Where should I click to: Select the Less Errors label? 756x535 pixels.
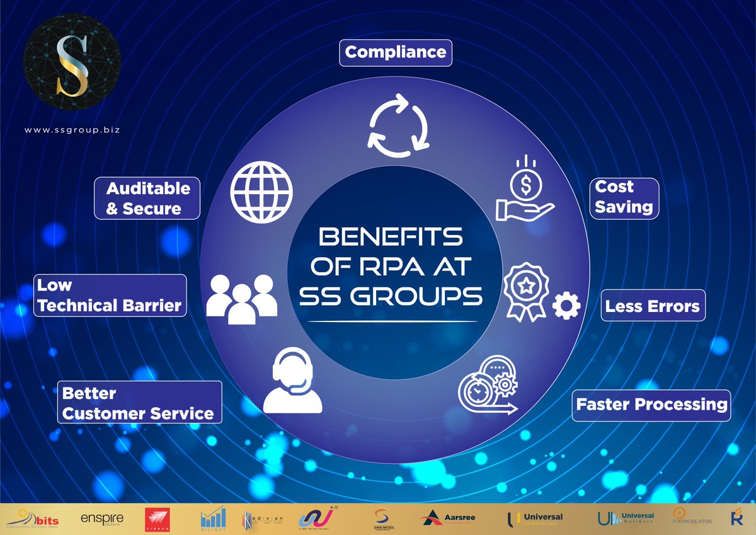pyautogui.click(x=653, y=306)
